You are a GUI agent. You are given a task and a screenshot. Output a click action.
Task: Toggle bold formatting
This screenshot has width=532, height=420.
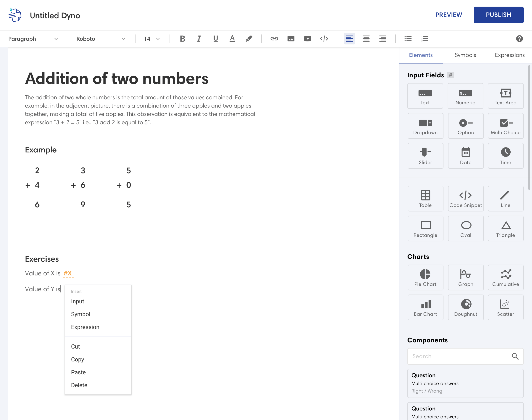click(182, 39)
